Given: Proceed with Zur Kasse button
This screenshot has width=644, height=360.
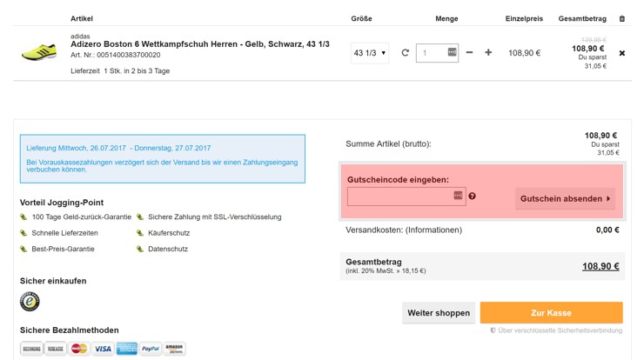Looking at the screenshot, I should click(551, 313).
